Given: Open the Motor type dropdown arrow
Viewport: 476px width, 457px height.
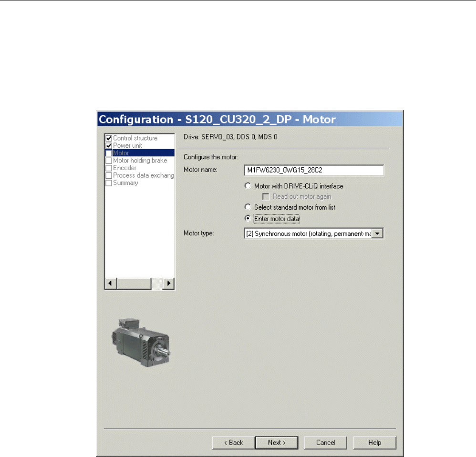Looking at the screenshot, I should tap(377, 234).
